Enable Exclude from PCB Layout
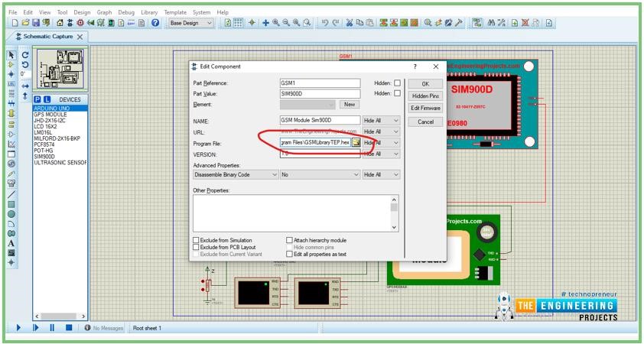Image resolution: width=644 pixels, height=344 pixels. pyautogui.click(x=197, y=247)
